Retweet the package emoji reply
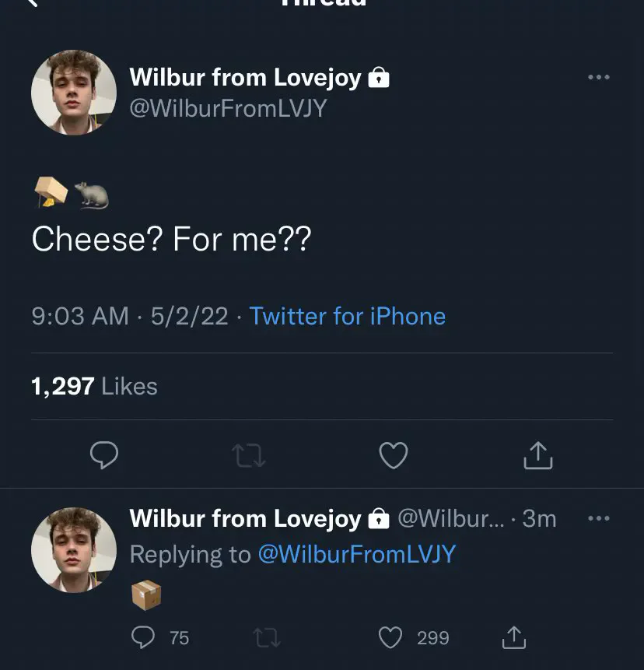This screenshot has height=670, width=644. 267,638
